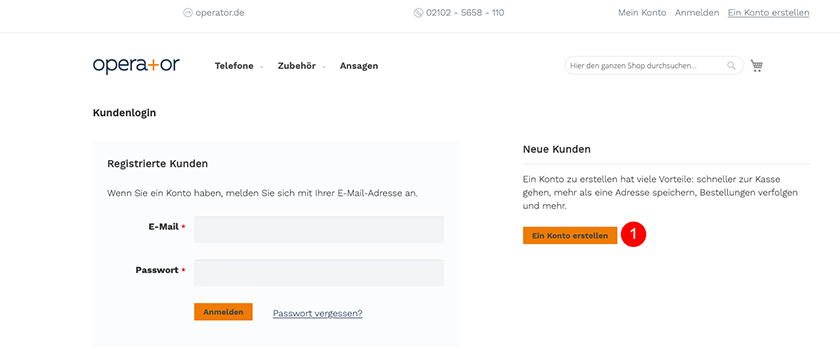Click Anmelden link in top bar
Image resolution: width=840 pixels, height=364 pixels.
pos(697,12)
